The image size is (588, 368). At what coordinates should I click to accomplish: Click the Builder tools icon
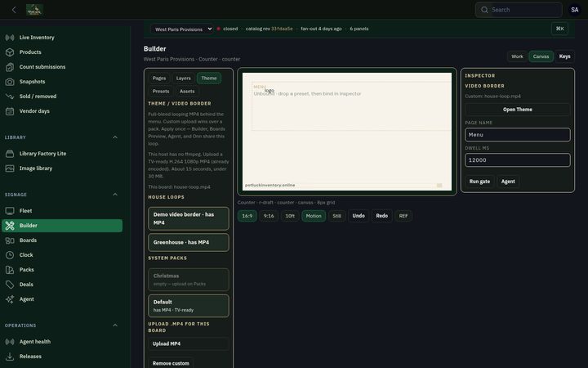[10, 226]
